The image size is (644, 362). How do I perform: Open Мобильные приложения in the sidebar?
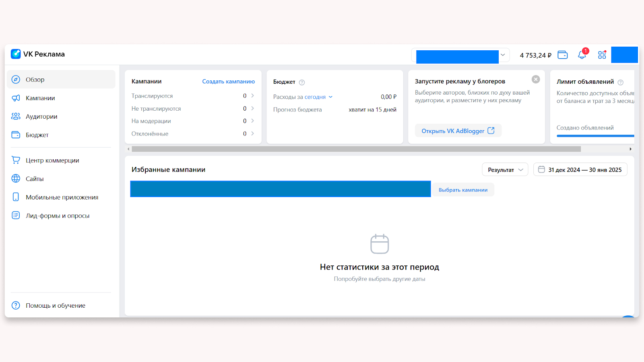[x=61, y=197]
